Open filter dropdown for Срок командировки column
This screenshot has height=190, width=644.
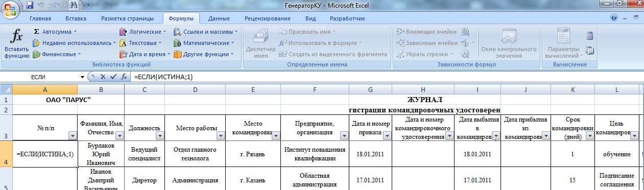(x=589, y=136)
